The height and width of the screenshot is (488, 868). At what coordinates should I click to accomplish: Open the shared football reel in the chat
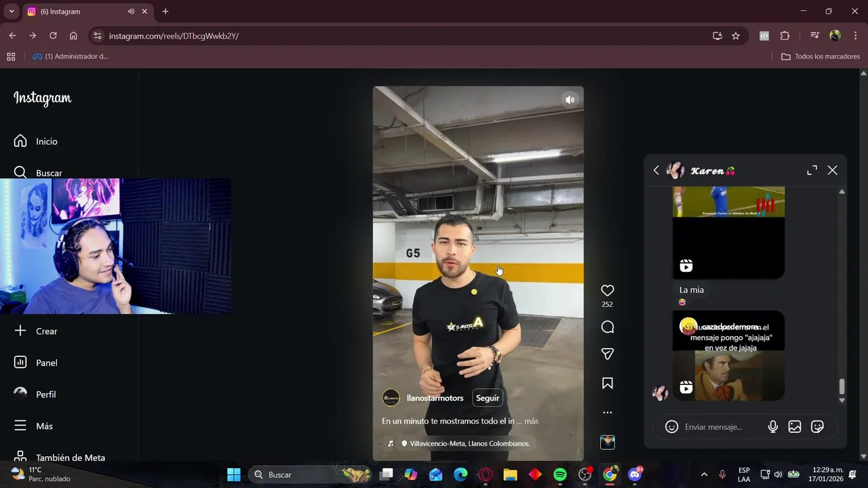[728, 232]
